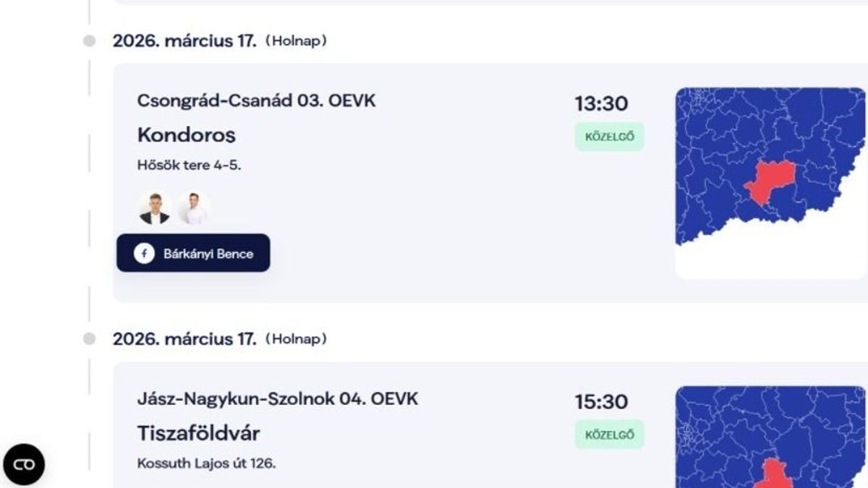This screenshot has width=868, height=488.
Task: Click the Kossuth Lajos út 126. address
Action: 206,463
